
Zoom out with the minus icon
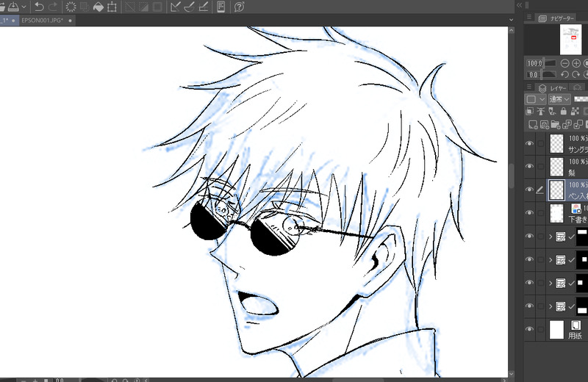click(x=565, y=63)
